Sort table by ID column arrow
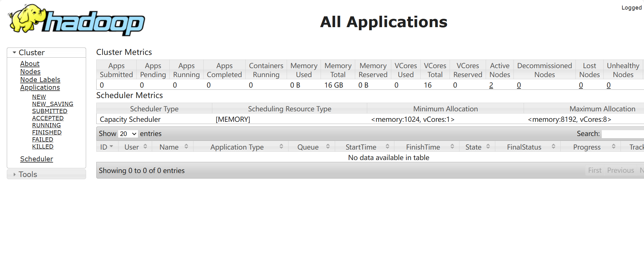The width and height of the screenshot is (644, 268). pos(111,147)
